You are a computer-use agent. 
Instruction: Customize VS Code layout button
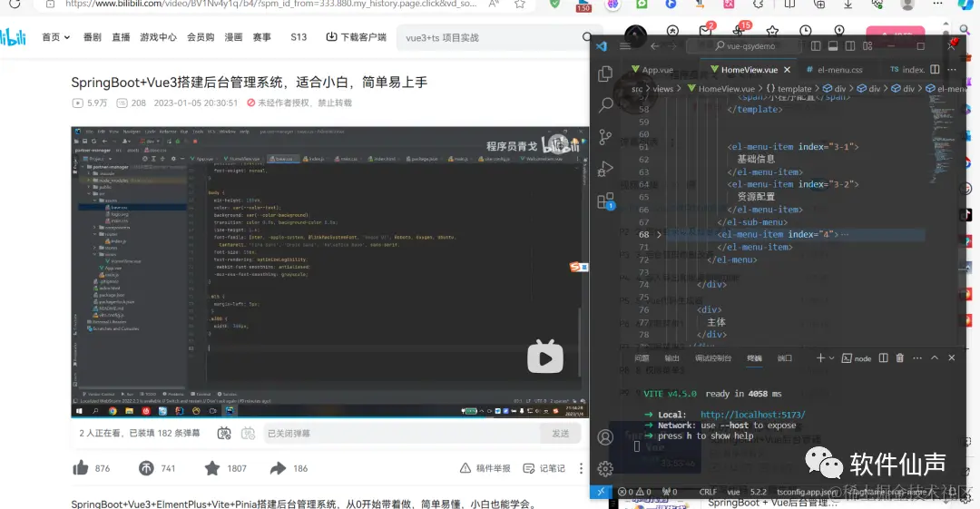pyautogui.click(x=867, y=45)
